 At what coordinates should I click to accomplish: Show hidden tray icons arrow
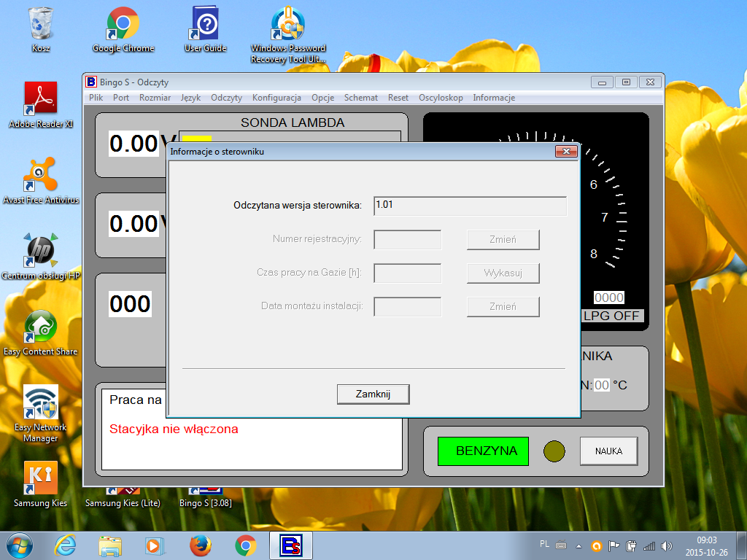tap(578, 546)
